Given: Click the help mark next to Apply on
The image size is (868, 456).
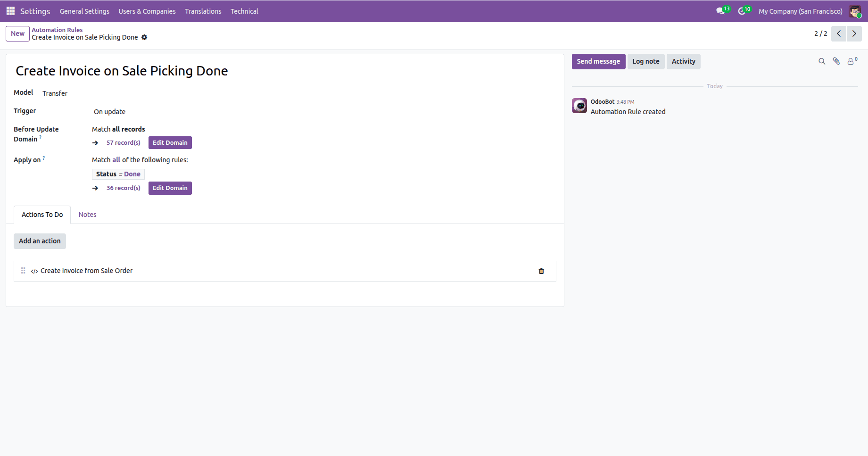Looking at the screenshot, I should click(x=44, y=158).
